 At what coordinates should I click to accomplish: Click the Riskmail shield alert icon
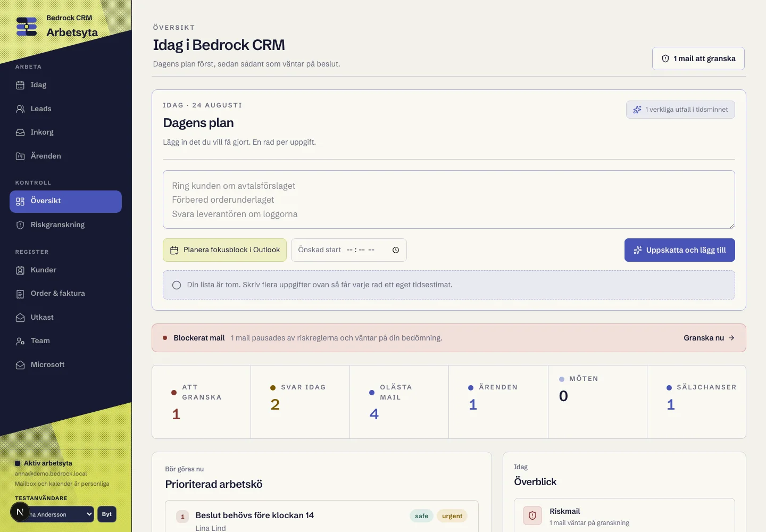coord(532,516)
